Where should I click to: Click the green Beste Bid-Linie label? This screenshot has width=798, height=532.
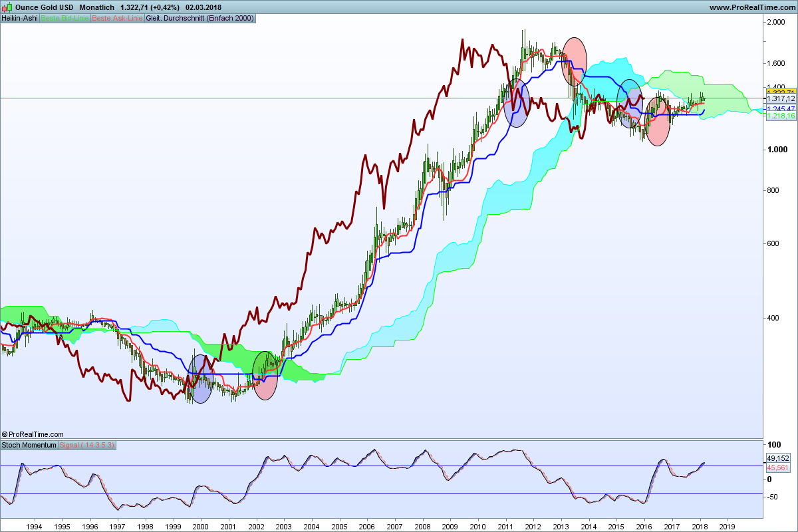pyautogui.click(x=65, y=18)
